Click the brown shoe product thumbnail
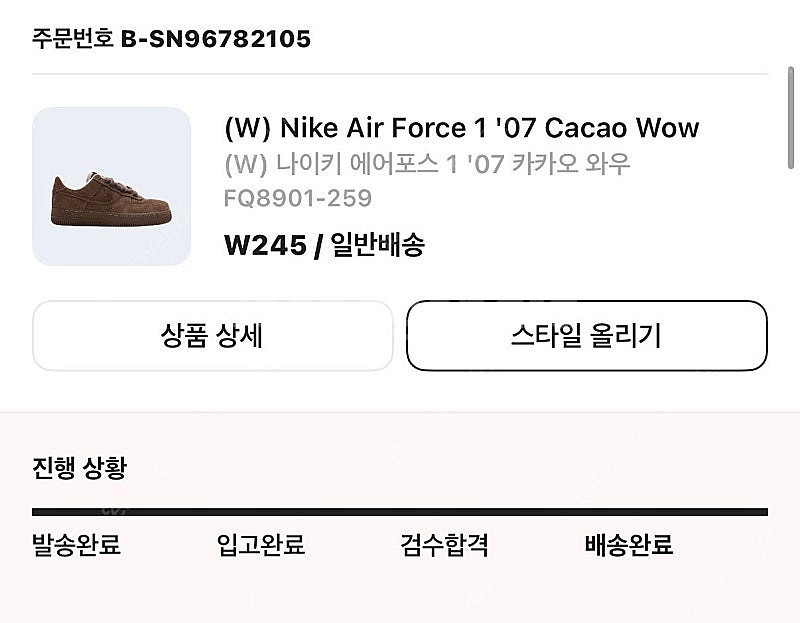The width and height of the screenshot is (800, 623). point(111,186)
